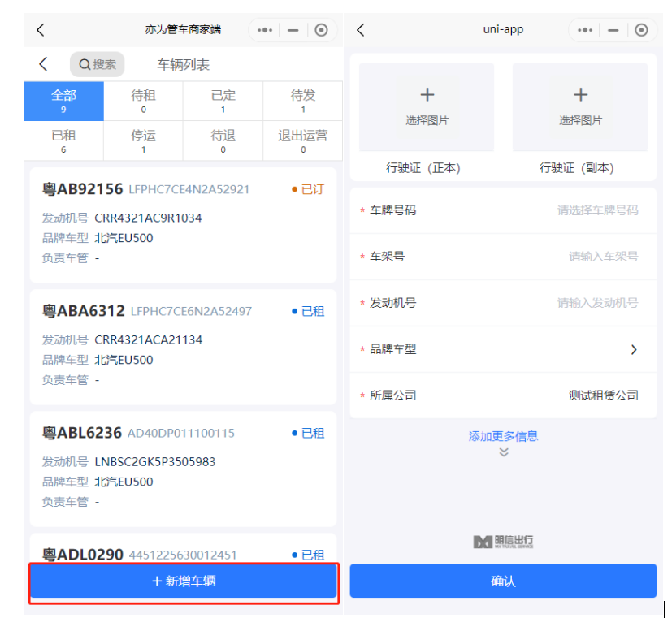Click plus icon for 行驶证（副本）upload
The width and height of the screenshot is (672, 618).
click(580, 96)
